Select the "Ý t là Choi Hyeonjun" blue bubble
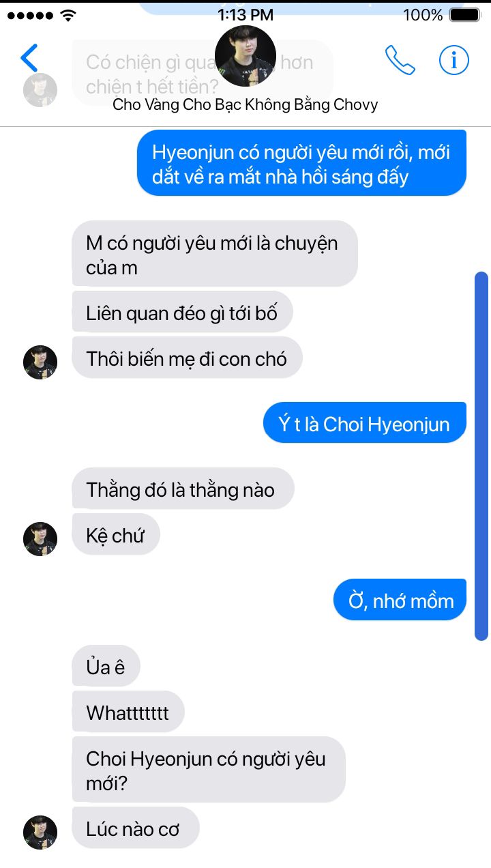Screen dimensions: 491x868 [x=365, y=422]
